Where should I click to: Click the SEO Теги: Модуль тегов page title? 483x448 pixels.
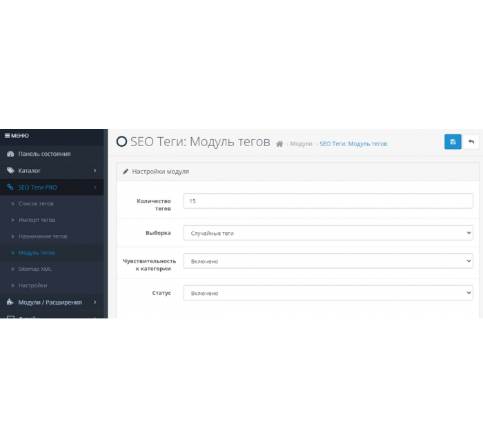(200, 141)
